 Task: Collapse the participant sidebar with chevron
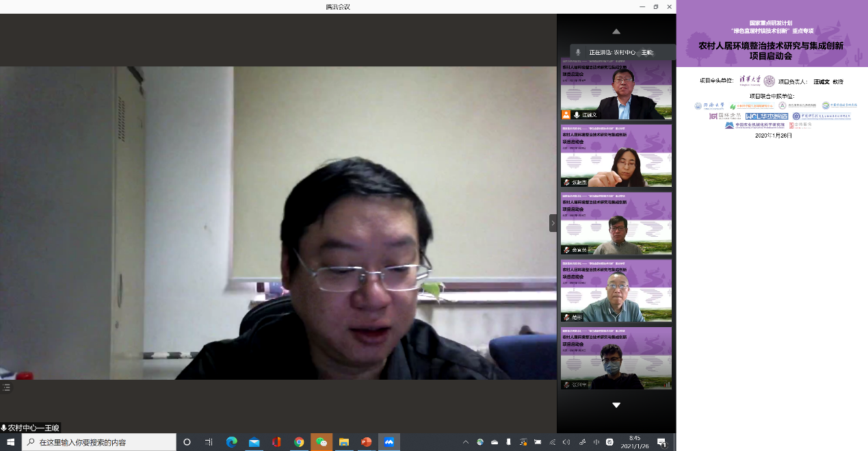[553, 223]
